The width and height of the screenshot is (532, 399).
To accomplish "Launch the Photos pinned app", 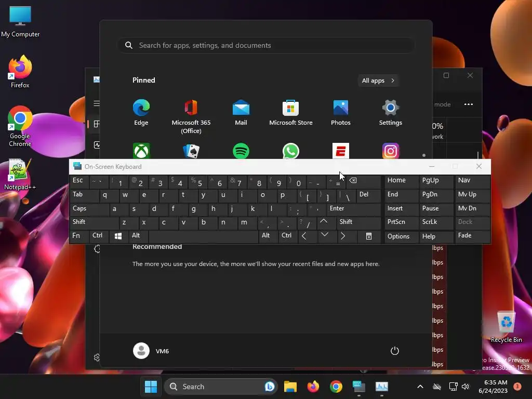I will [341, 113].
